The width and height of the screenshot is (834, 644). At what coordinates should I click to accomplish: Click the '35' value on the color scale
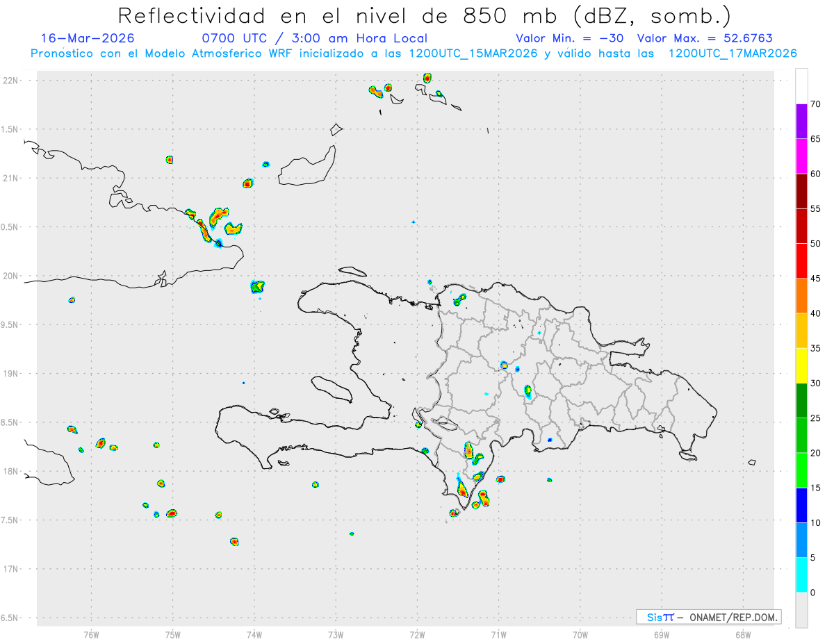coord(816,349)
